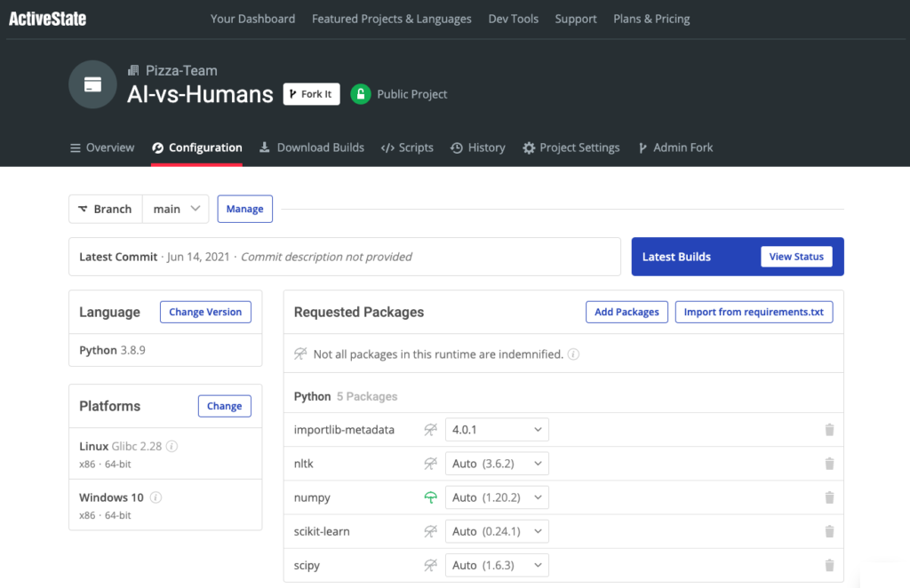Click the scikit-learn package name
Viewport: 910px width, 588px height.
click(x=322, y=531)
